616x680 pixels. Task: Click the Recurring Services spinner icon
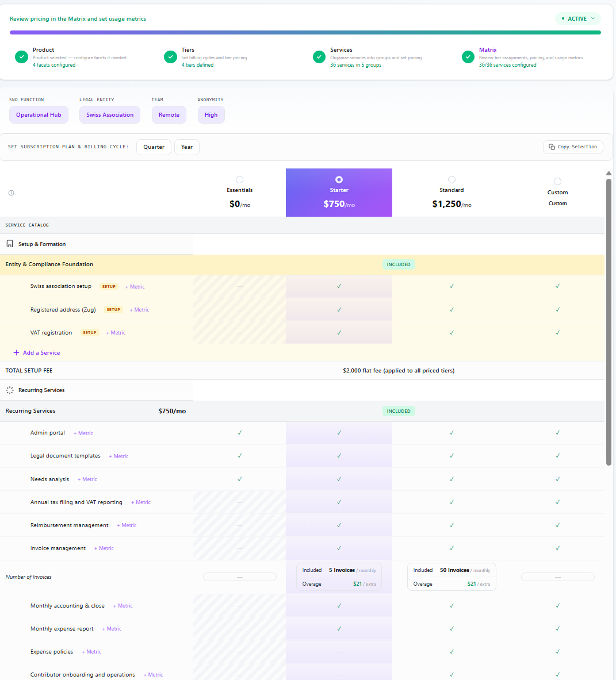[10, 390]
